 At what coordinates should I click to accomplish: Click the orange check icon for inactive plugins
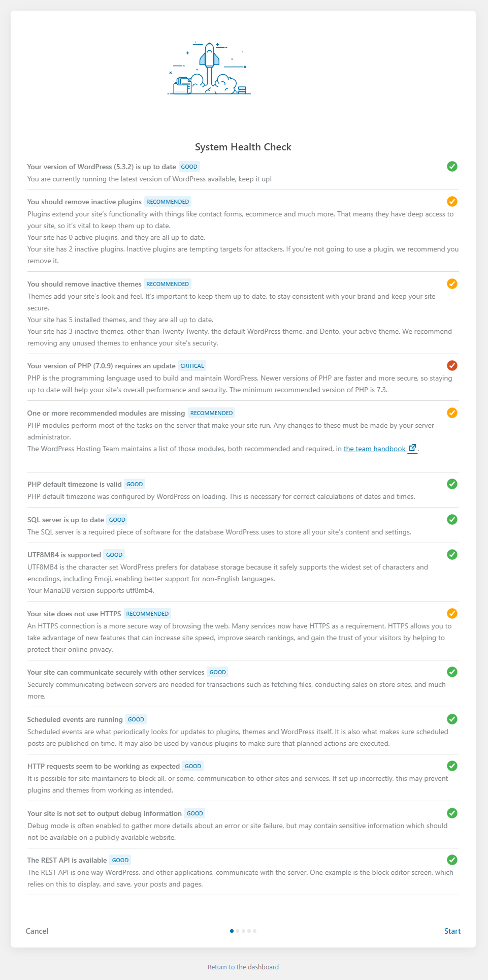452,201
